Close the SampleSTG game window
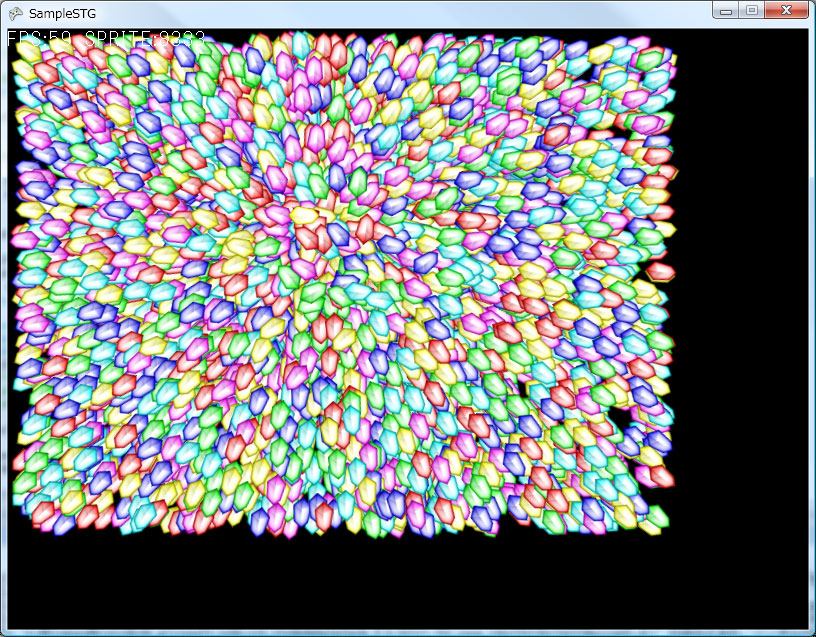This screenshot has height=637, width=816. (787, 11)
